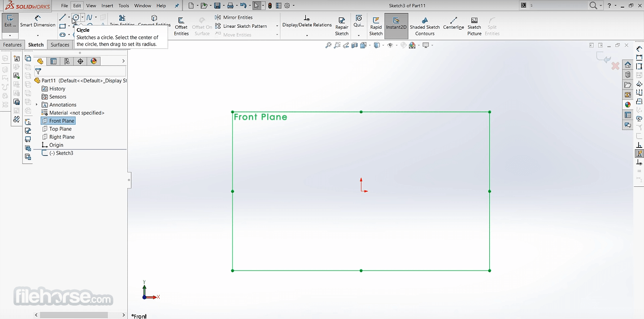Viewport: 644px width, 319px height.
Task: Expand more manager tabs chevron
Action: click(x=123, y=61)
